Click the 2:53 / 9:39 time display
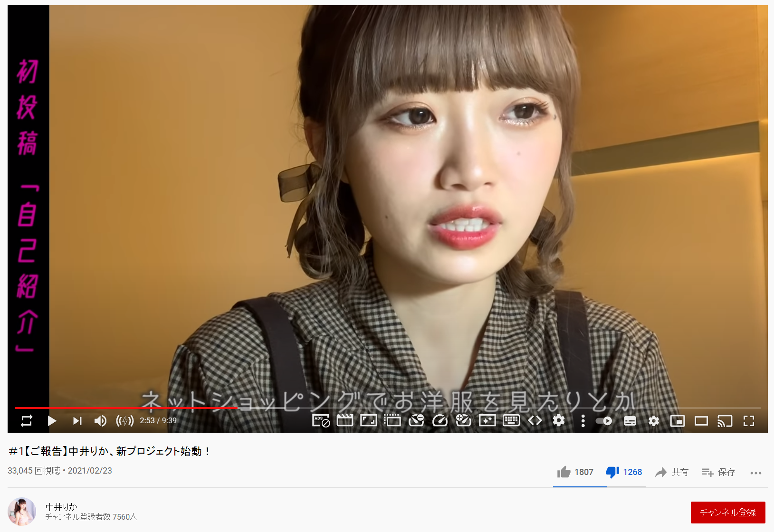The image size is (774, 532). point(158,420)
